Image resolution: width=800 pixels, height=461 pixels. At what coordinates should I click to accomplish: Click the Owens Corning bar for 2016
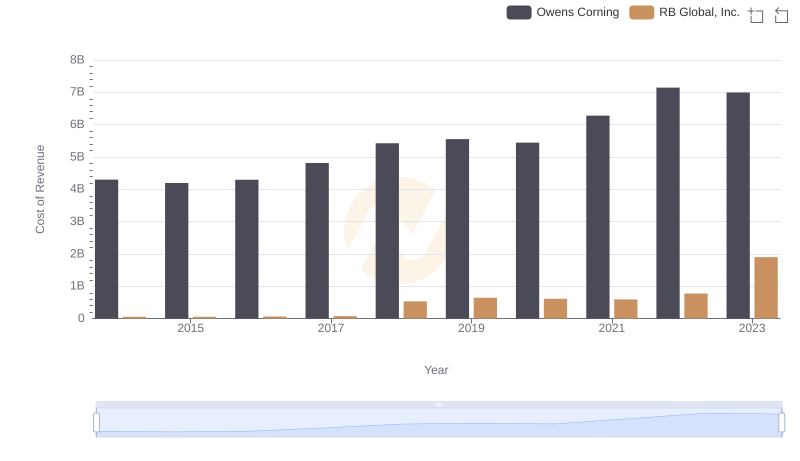(x=247, y=249)
